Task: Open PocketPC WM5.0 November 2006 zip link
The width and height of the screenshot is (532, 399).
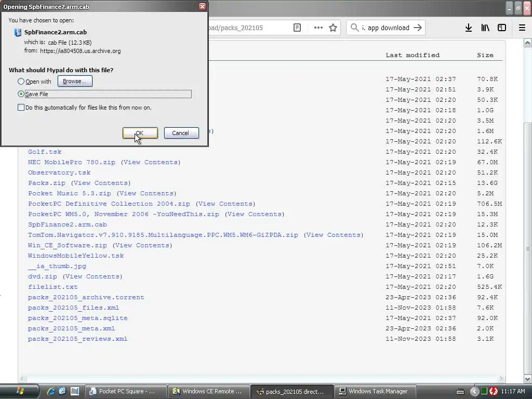Action: tap(124, 214)
